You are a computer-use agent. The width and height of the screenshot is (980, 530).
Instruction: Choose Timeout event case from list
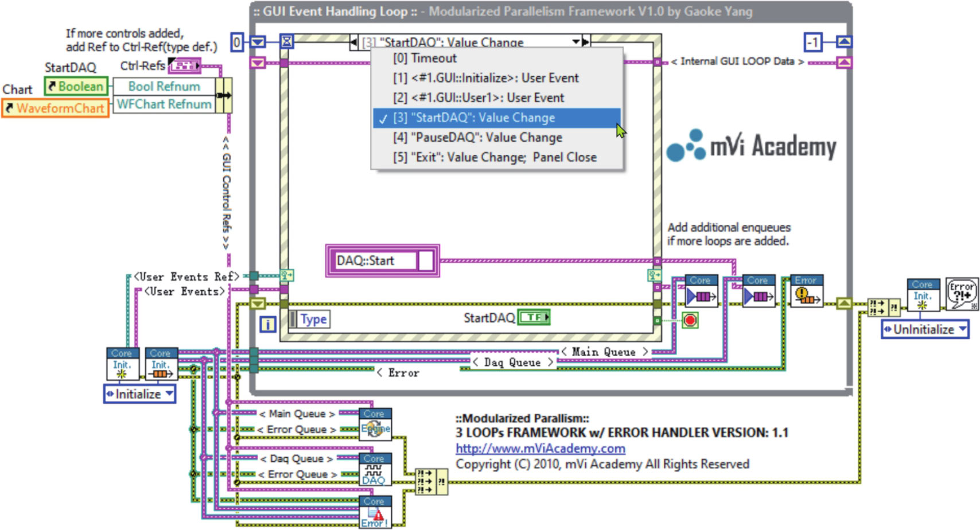click(x=425, y=58)
